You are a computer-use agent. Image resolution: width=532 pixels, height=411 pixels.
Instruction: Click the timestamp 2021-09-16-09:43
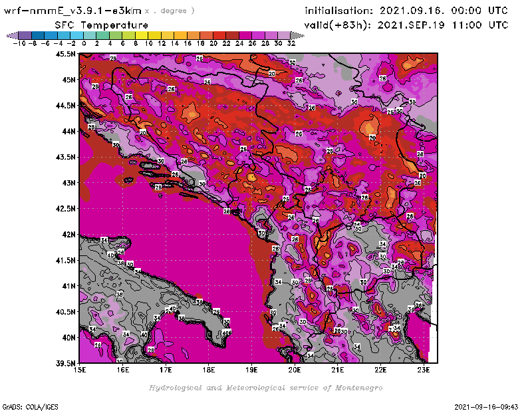[486, 406]
